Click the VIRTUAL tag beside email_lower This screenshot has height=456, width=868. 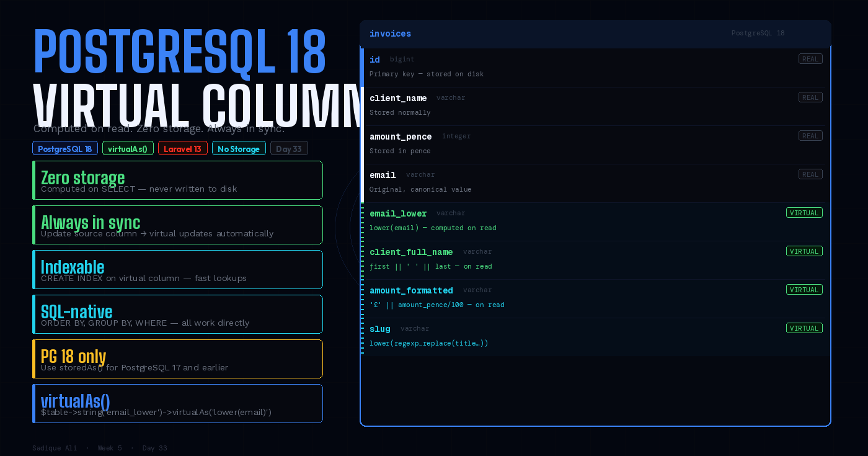pyautogui.click(x=804, y=212)
